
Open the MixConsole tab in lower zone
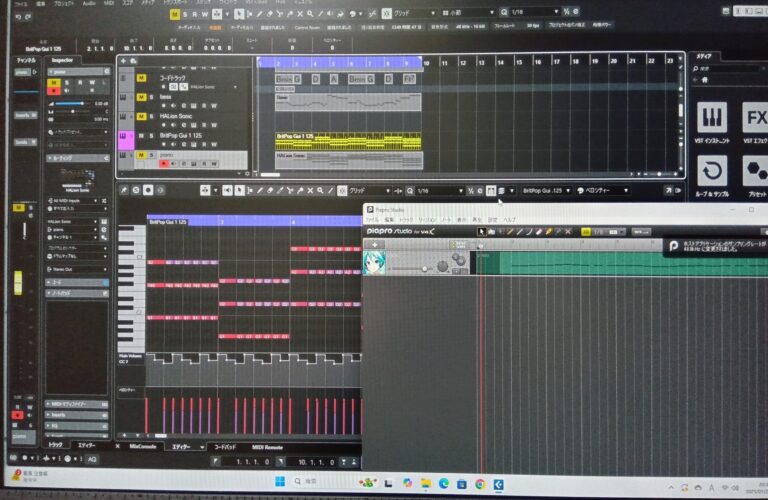point(142,446)
